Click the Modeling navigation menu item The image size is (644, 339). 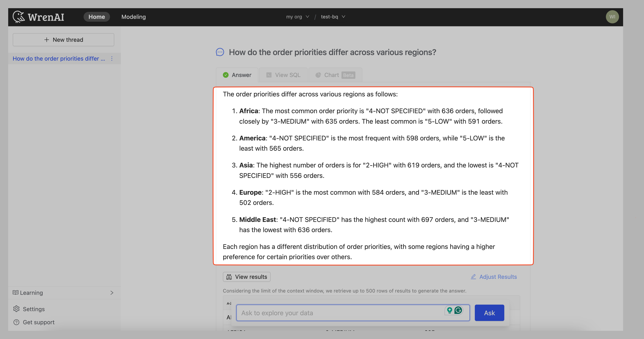[133, 17]
